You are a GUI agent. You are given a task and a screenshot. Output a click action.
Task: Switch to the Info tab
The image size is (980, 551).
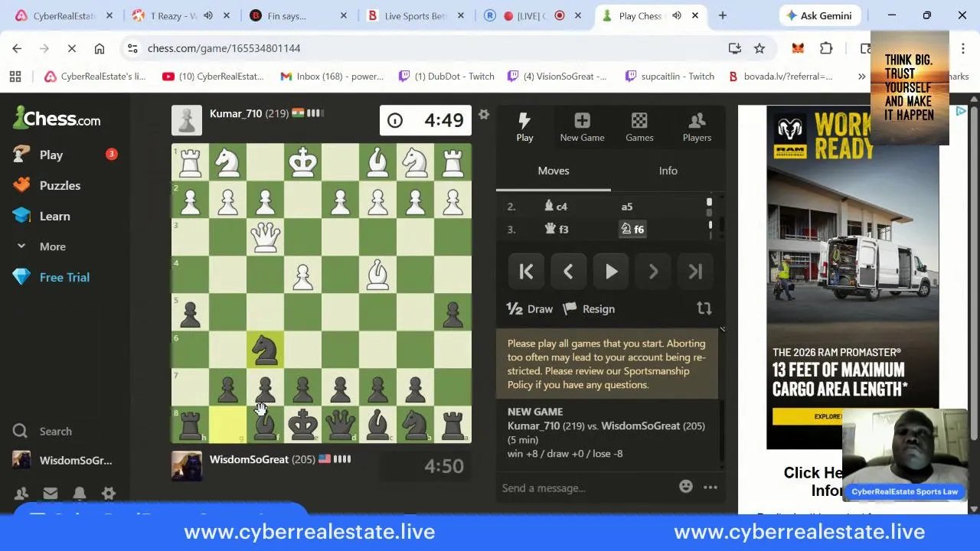pyautogui.click(x=668, y=171)
